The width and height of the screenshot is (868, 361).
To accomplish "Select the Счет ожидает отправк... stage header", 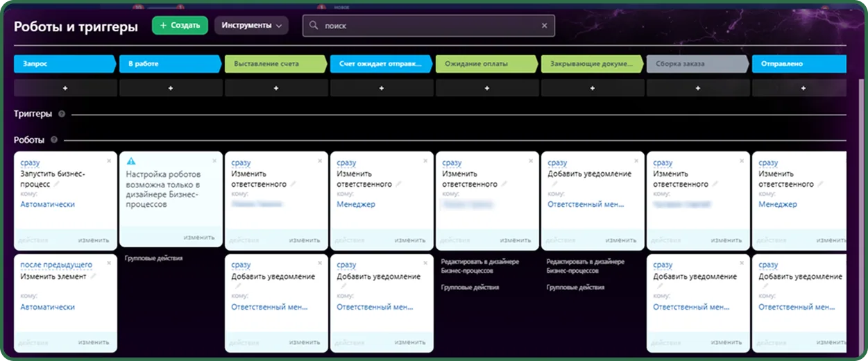I will (x=382, y=64).
